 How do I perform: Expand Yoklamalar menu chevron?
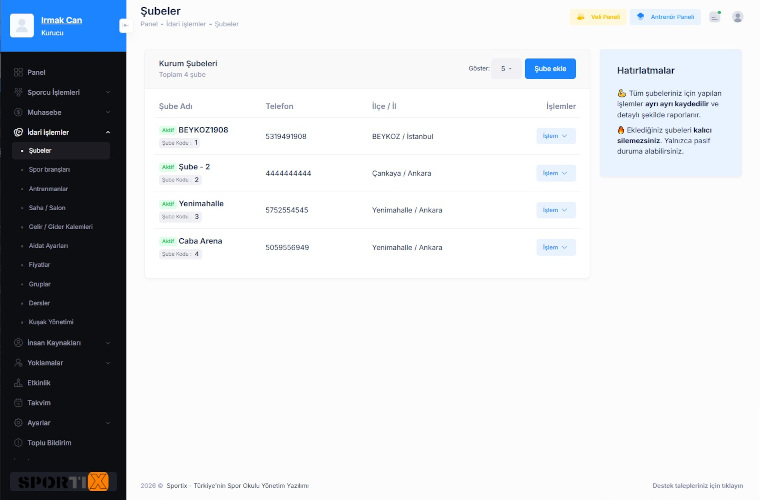click(108, 362)
